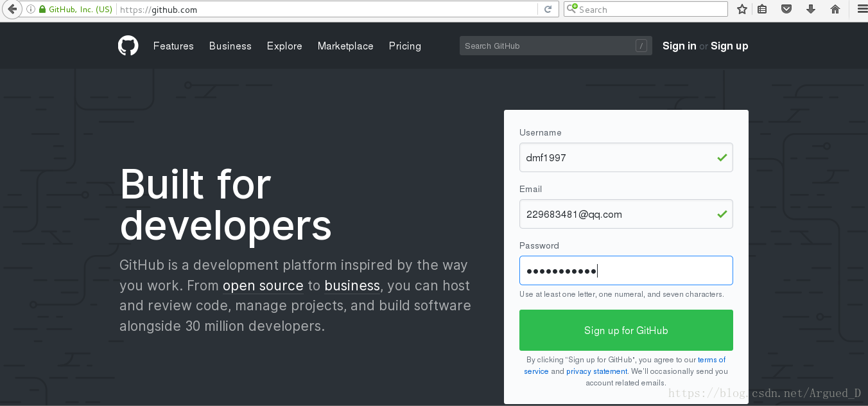Open the Marketplace nav item

coord(345,46)
